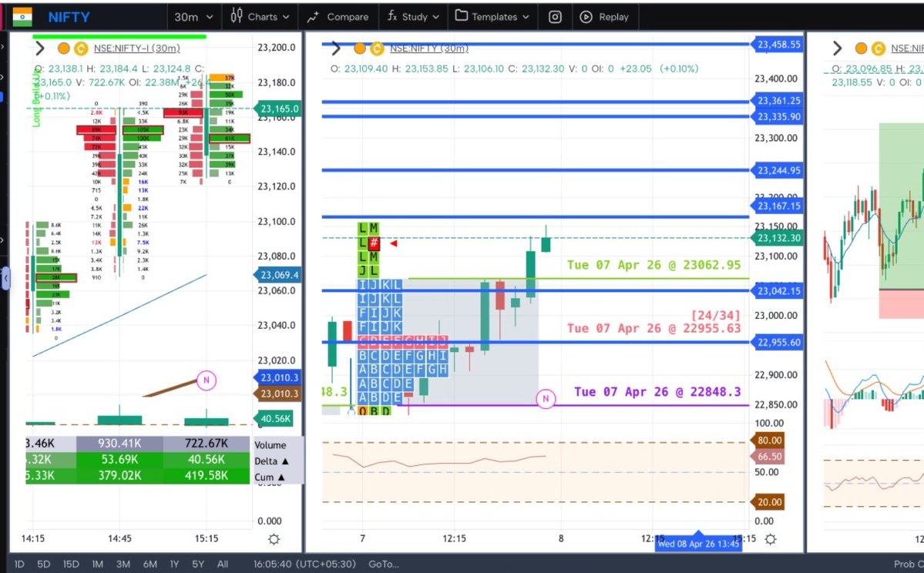The height and width of the screenshot is (573, 924).
Task: Click the 80.00 RSI level label
Action: point(768,441)
